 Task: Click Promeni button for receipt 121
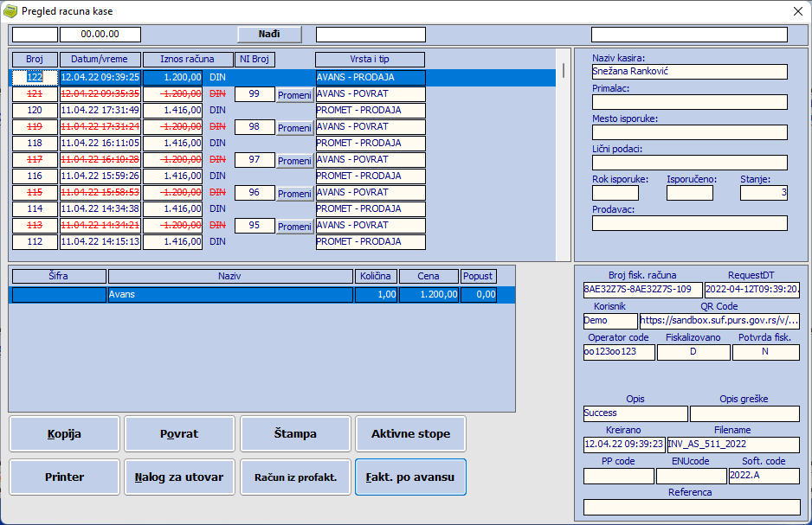pyautogui.click(x=294, y=95)
